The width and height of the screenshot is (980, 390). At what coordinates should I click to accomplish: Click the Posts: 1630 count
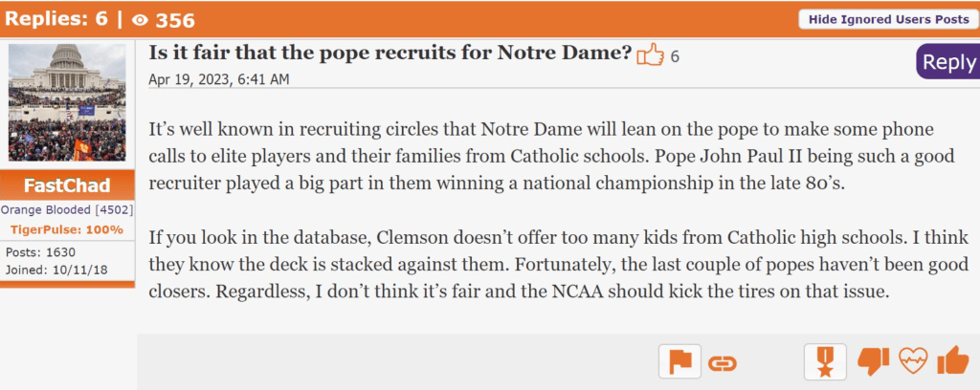click(x=42, y=252)
